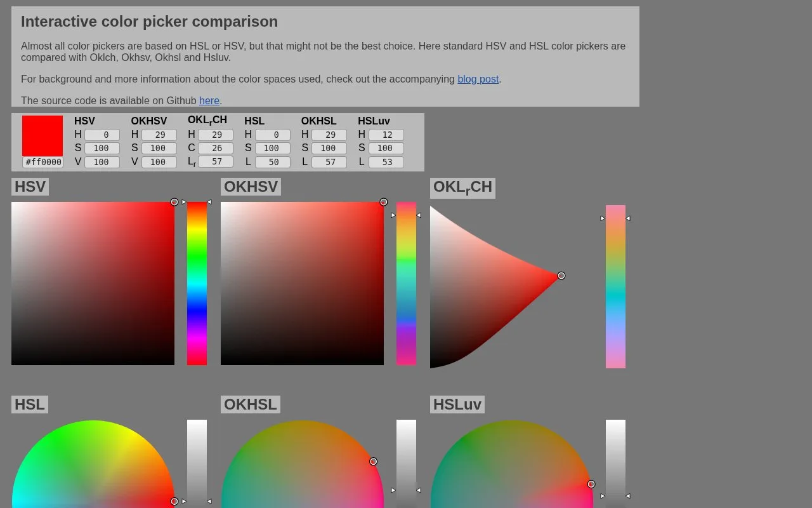Viewport: 812px width, 508px height.
Task: Open the Github source code 'here' link
Action: (209, 101)
